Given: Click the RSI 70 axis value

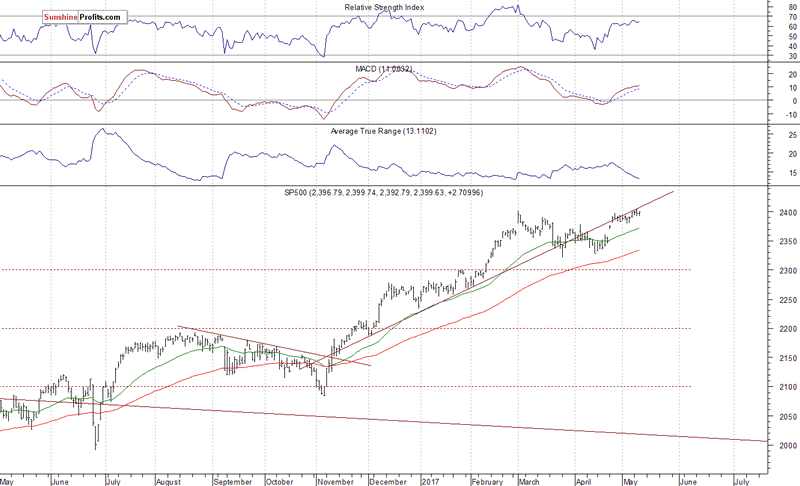Looking at the screenshot, I should click(x=792, y=17).
